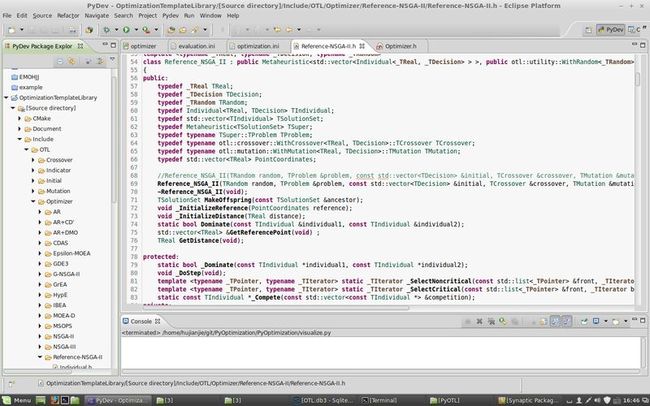The height and width of the screenshot is (406, 650).
Task: Collapse the Include folder
Action: pos(19,139)
